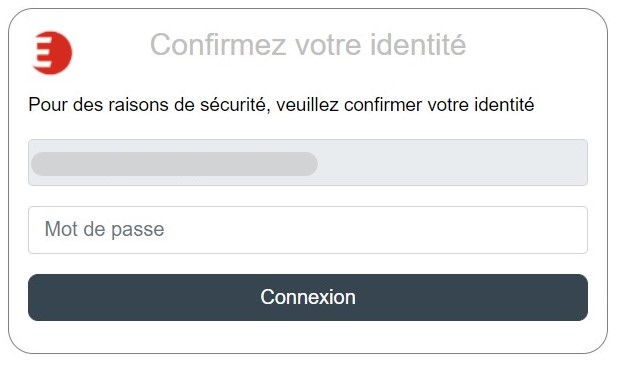The width and height of the screenshot is (631, 365).
Task: Click empty area right of redacted identifier
Action: [451, 163]
